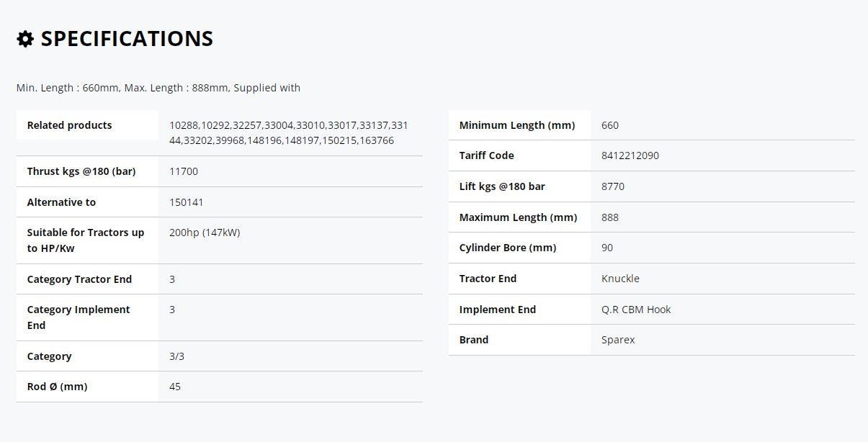Click the Rod Ø (mm) label
This screenshot has width=868, height=442.
(x=57, y=387)
